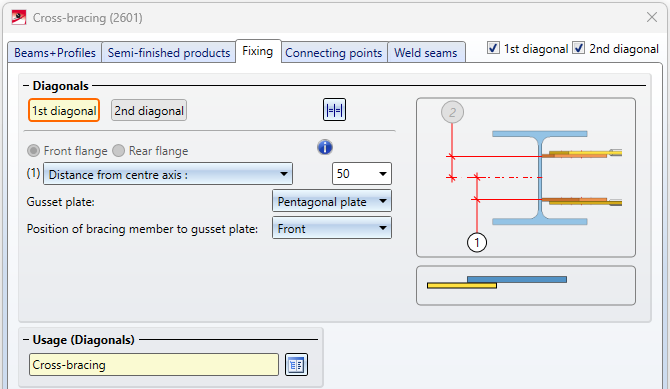670x389 pixels.
Task: Select circled number 1 in the diagram
Action: pyautogui.click(x=477, y=242)
